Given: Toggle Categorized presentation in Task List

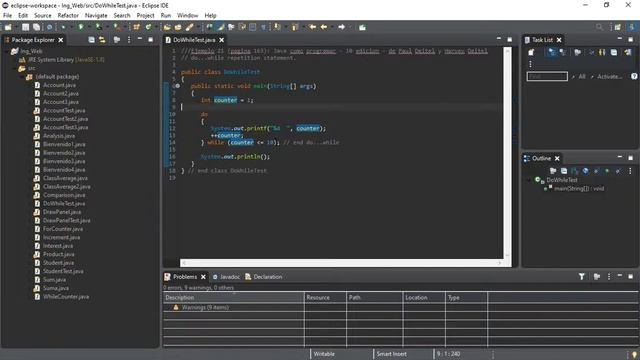Looking at the screenshot, I should pyautogui.click(x=551, y=52).
